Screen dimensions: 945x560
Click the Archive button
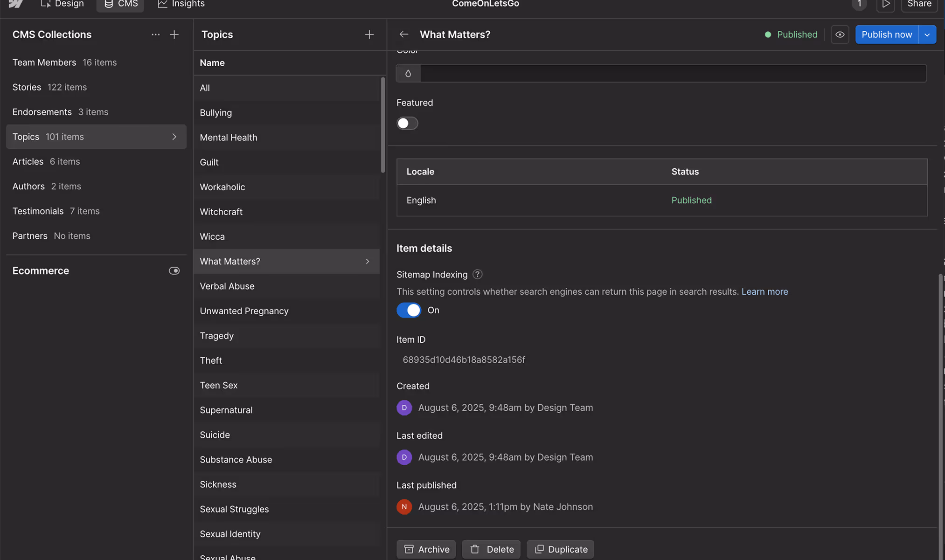[x=426, y=549]
